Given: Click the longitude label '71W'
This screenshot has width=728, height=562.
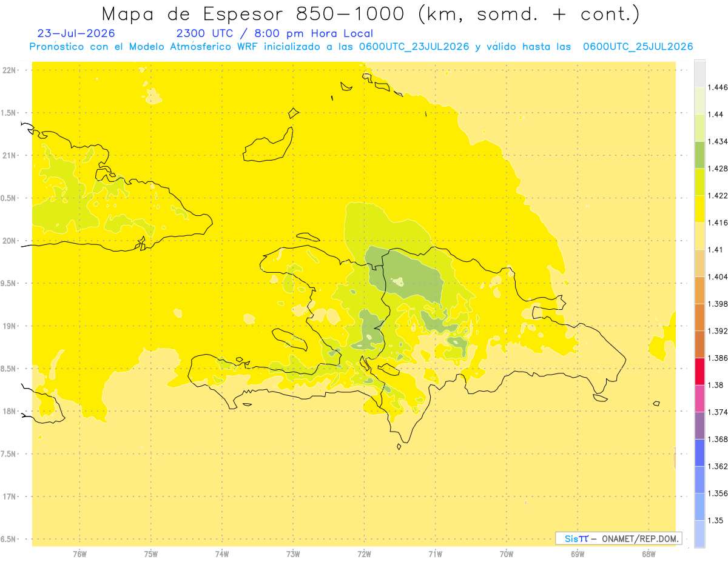Looking at the screenshot, I should [435, 554].
